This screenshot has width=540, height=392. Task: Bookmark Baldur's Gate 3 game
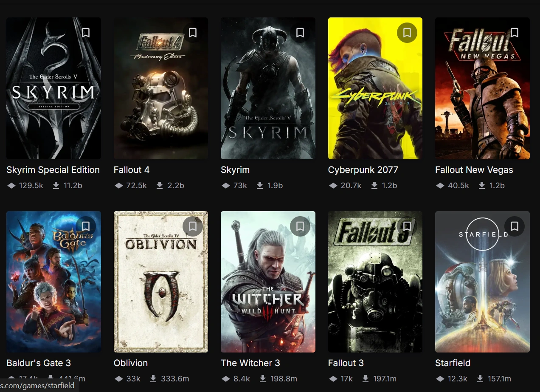pos(86,226)
